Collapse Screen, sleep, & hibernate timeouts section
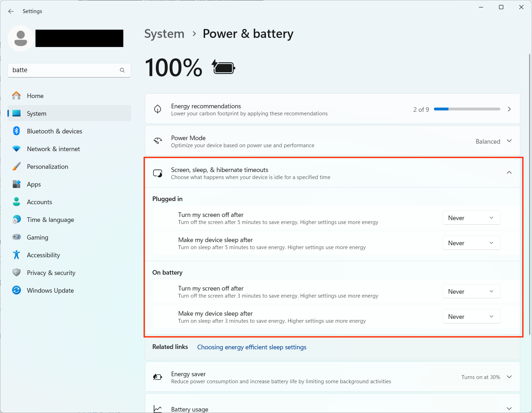Screen dimensions: 532x413 click(509, 173)
